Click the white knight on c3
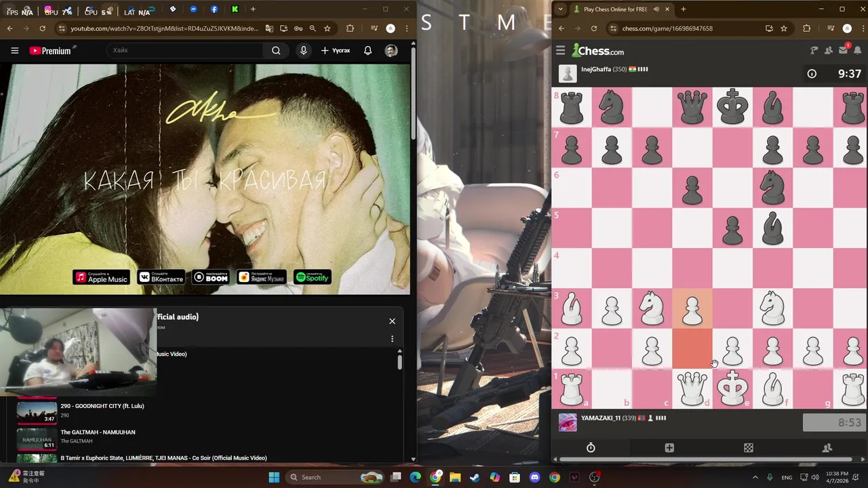Image resolution: width=868 pixels, height=488 pixels. pos(652,308)
